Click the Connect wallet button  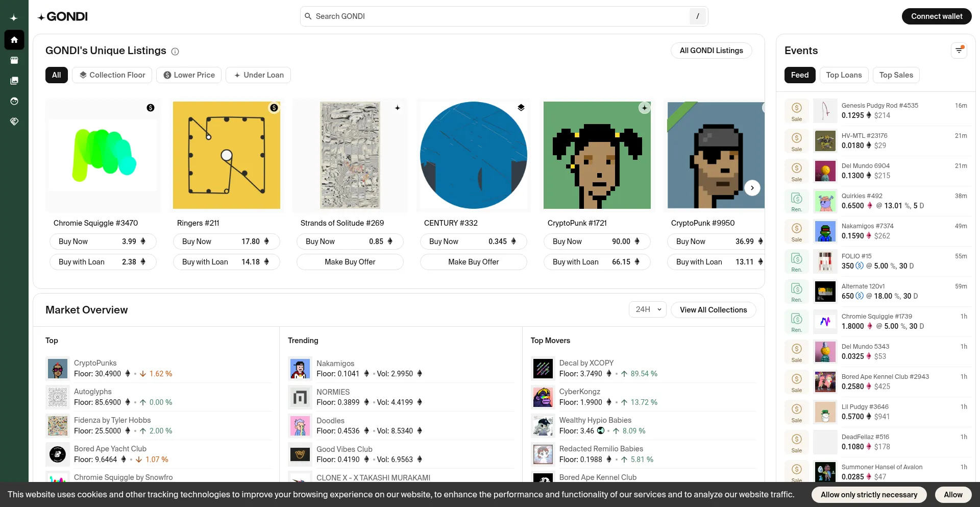(x=937, y=16)
